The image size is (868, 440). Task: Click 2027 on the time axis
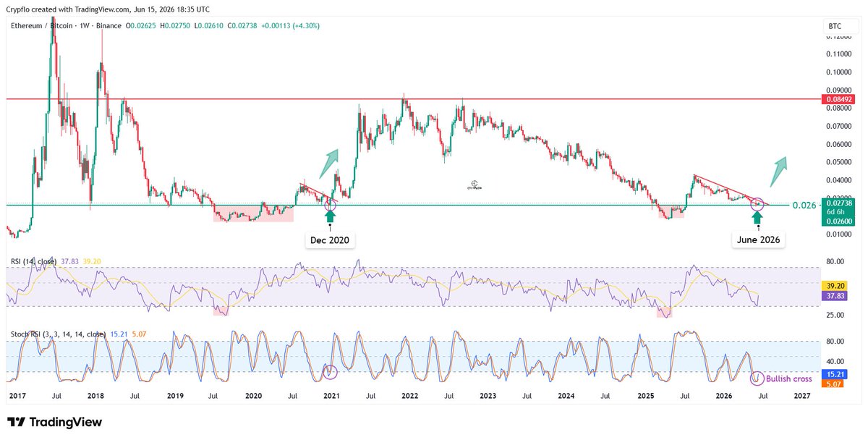802,397
